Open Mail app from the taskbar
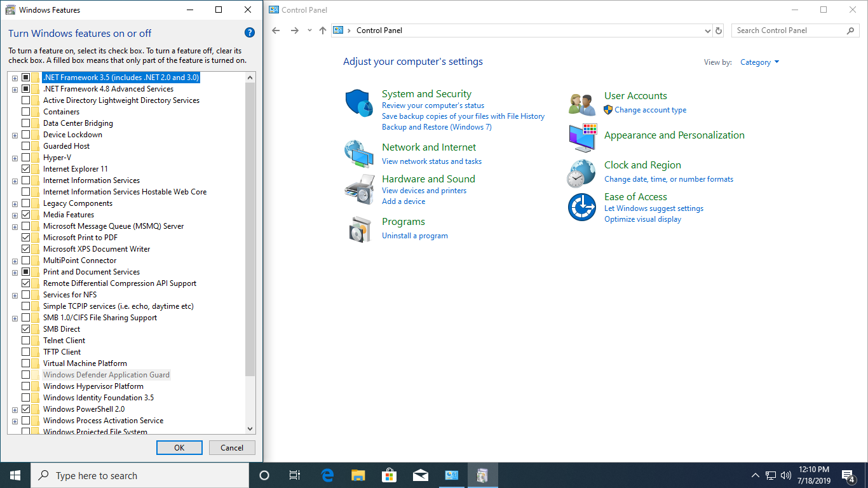The image size is (868, 488). [x=420, y=475]
